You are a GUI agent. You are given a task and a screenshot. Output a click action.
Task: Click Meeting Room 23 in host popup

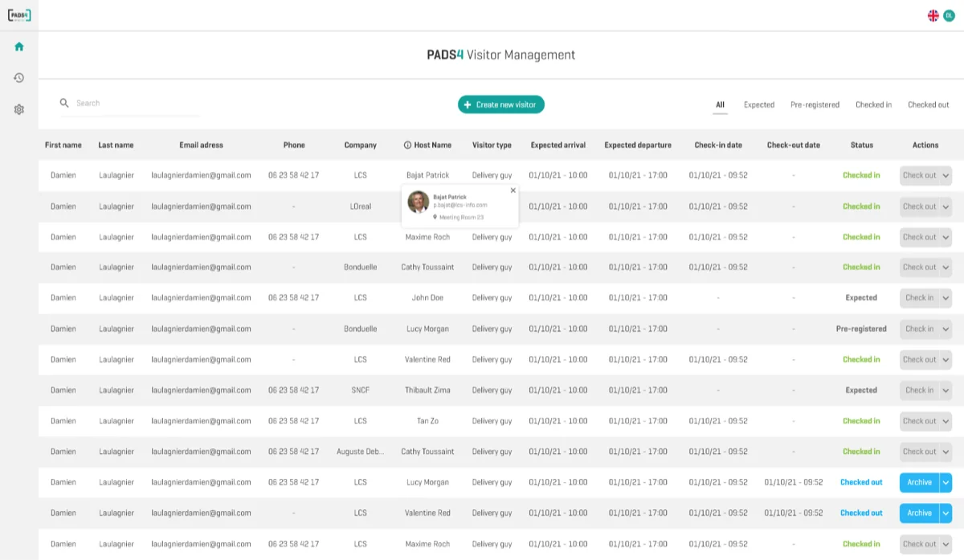point(462,217)
